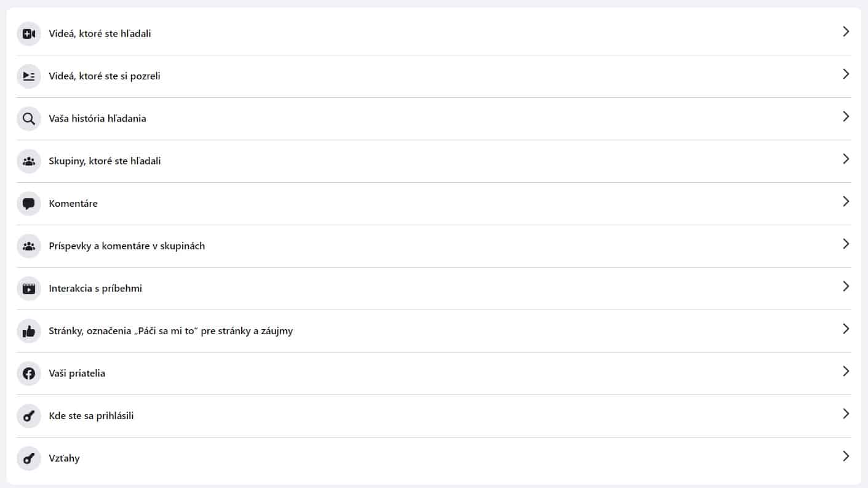Open the text Stránky, označenia „Páči sa mi to“
Image resolution: width=868 pixels, height=488 pixels.
pyautogui.click(x=171, y=331)
